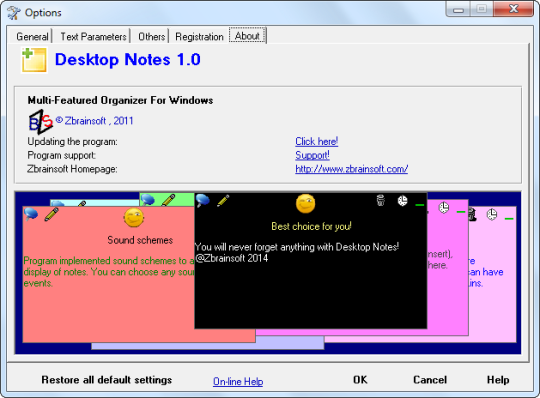Click the Help button
This screenshot has height=398, width=540.
[498, 380]
